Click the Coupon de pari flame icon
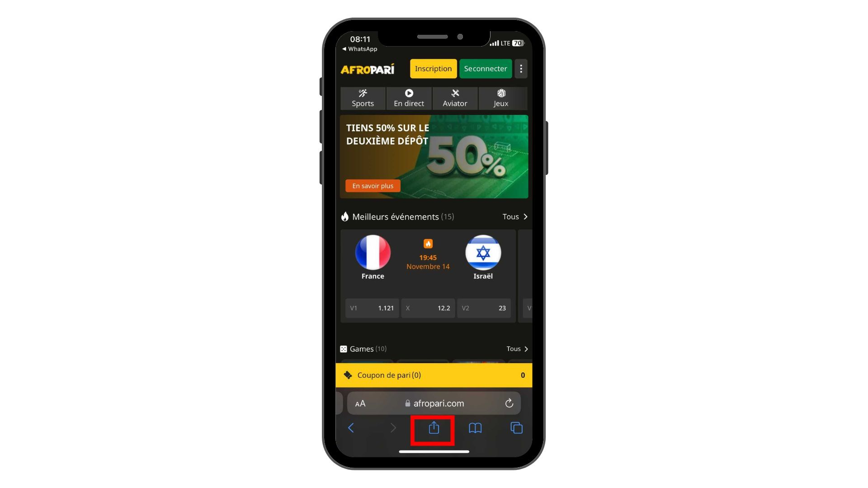The width and height of the screenshot is (868, 488). point(348,375)
